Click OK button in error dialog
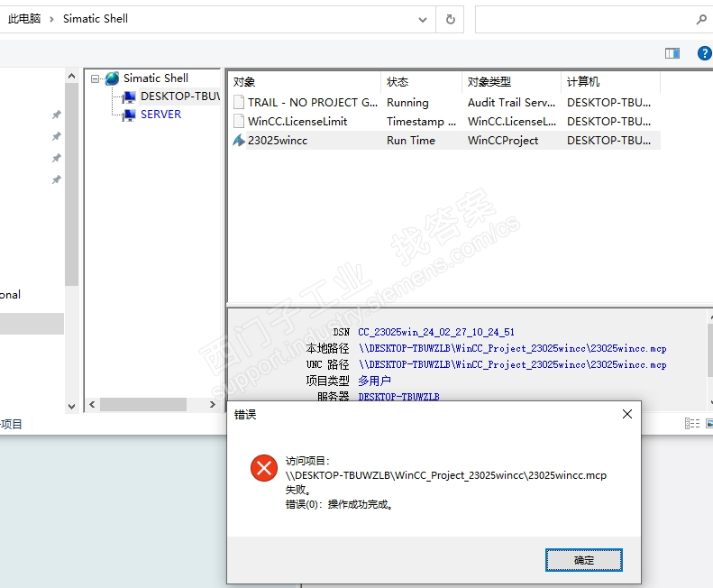 click(583, 560)
